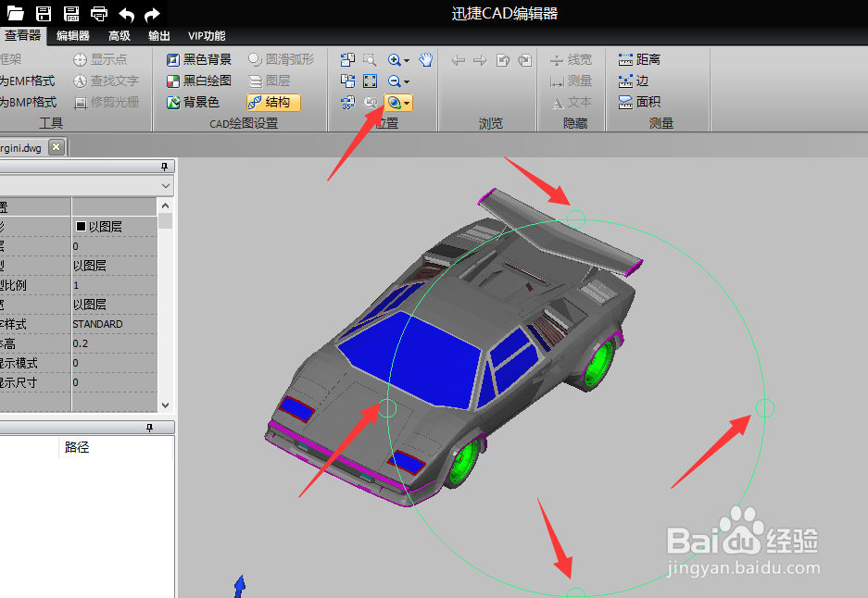This screenshot has width=868, height=598.
Task: Toggle the 结构 structure panel button
Action: [x=273, y=103]
